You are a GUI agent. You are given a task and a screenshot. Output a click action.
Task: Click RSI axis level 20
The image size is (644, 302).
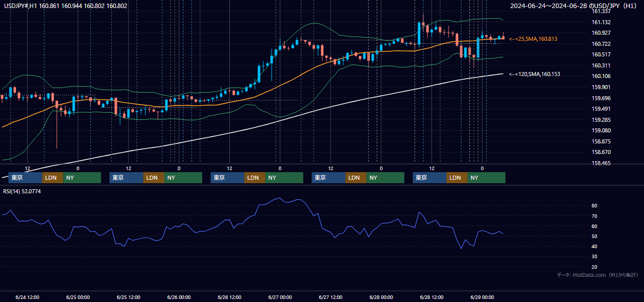tap(595, 267)
